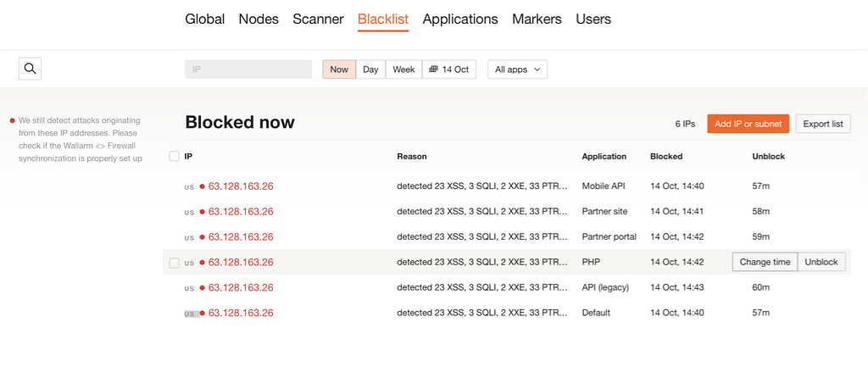Click the US flag in the Partner site row
This screenshot has width=868, height=383.
(x=189, y=212)
